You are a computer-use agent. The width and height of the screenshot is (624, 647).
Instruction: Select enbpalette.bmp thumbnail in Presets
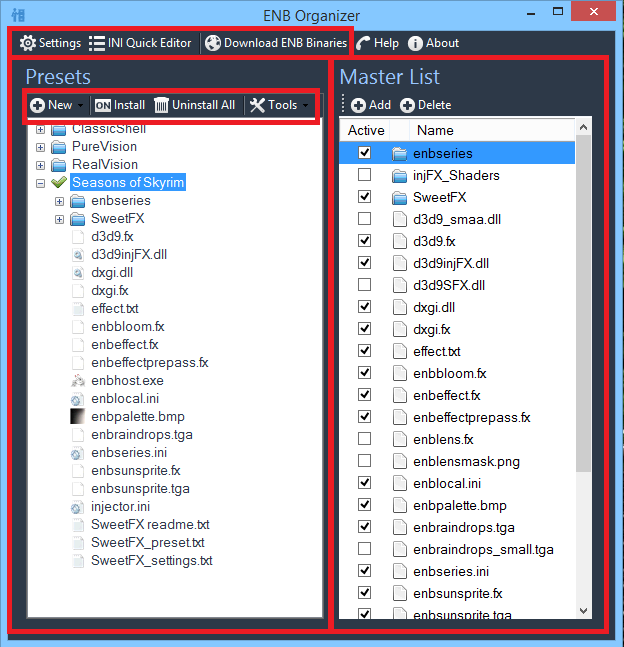click(x=78, y=417)
